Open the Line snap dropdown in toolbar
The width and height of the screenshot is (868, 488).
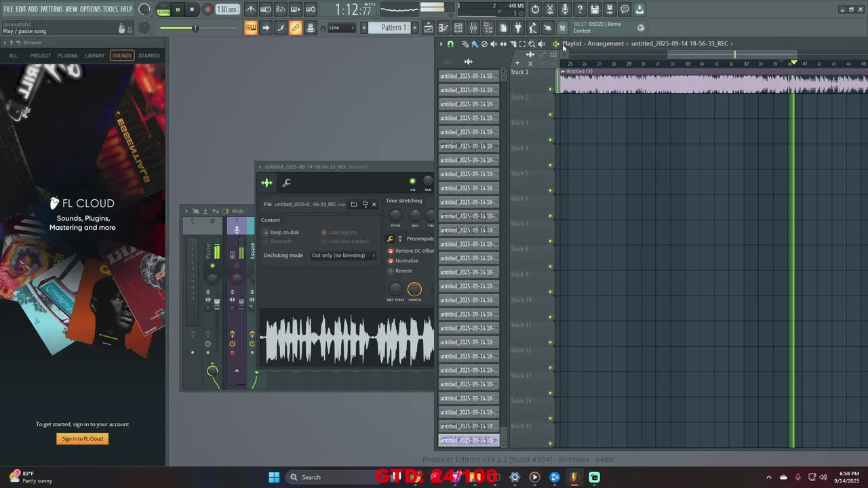pyautogui.click(x=341, y=28)
